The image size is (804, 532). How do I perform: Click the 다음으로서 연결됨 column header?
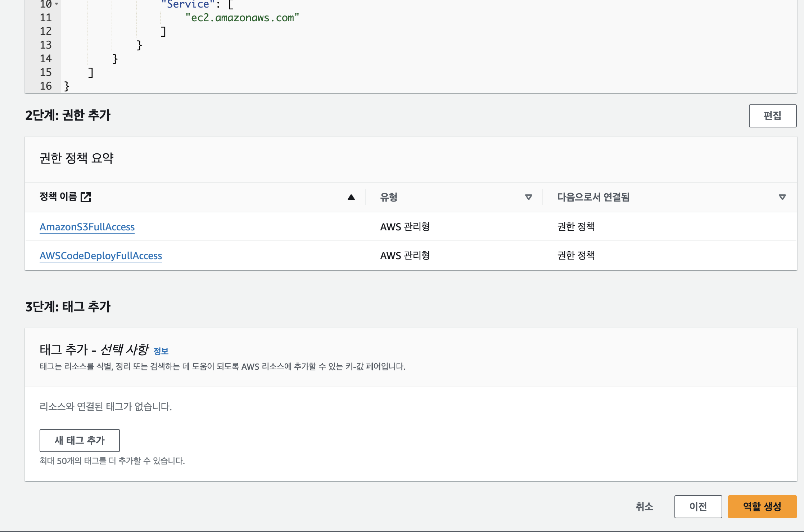pos(593,197)
